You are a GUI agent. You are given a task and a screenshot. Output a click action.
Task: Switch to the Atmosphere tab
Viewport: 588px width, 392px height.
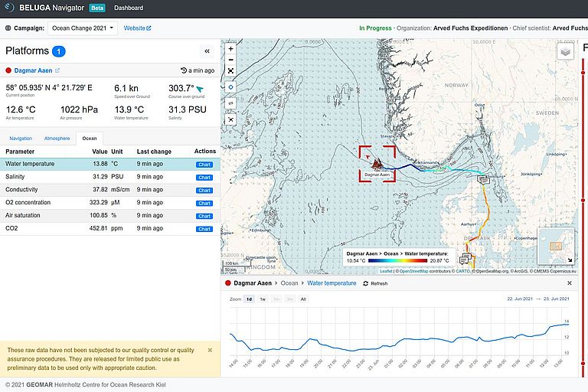pyautogui.click(x=57, y=139)
